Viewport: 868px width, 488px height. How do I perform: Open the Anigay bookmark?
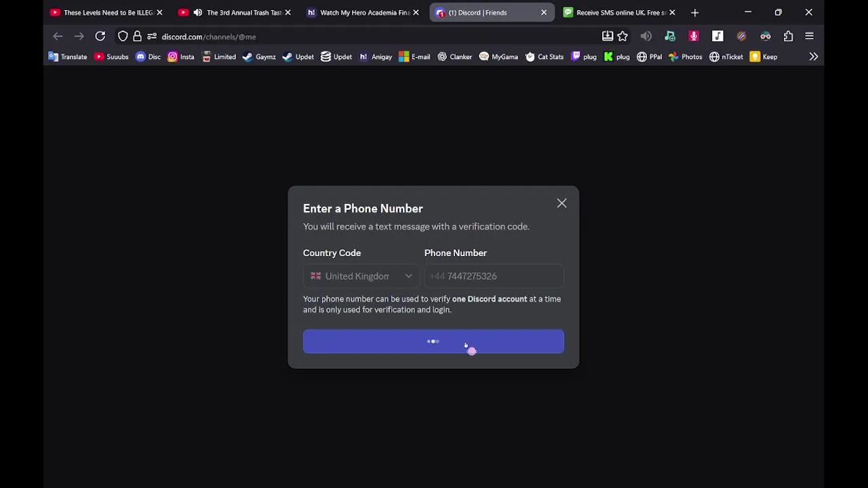click(376, 57)
